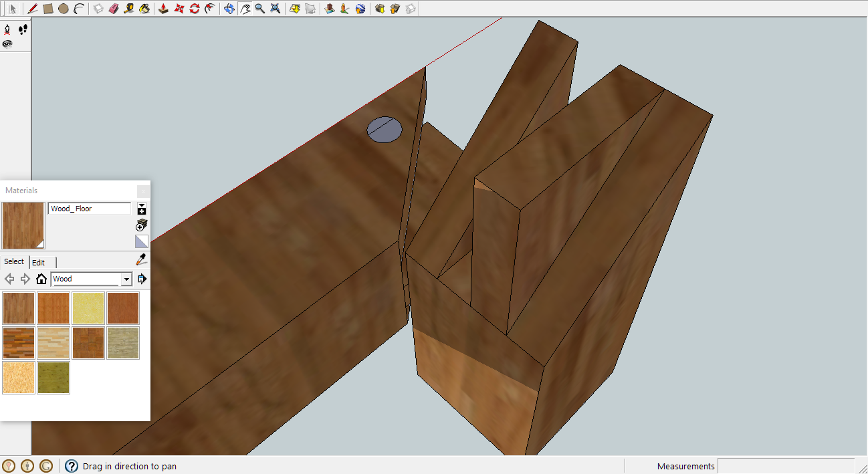Click the Measurements input box
868x474 pixels.
(x=786, y=466)
